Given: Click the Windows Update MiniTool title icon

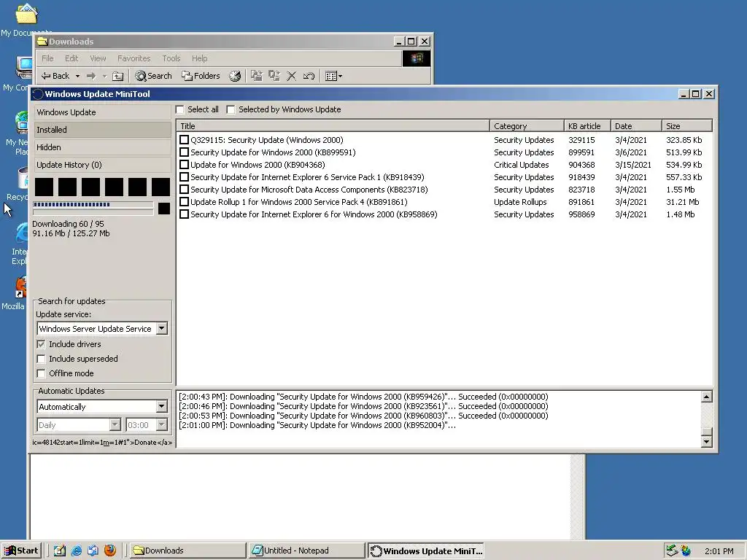Looking at the screenshot, I should click(38, 94).
